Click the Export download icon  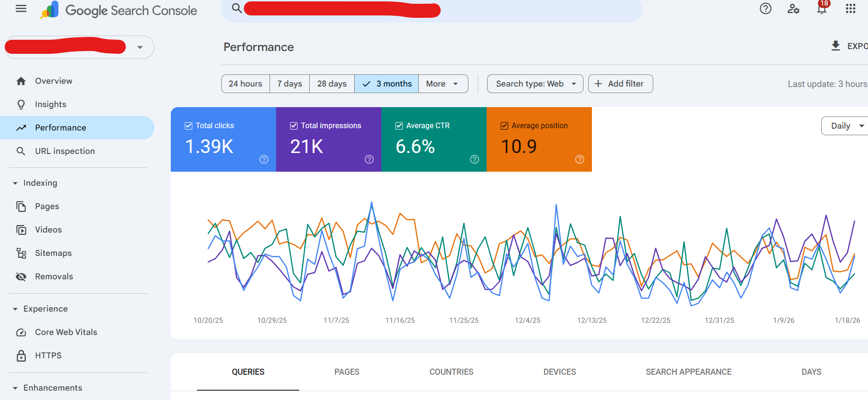pyautogui.click(x=836, y=46)
